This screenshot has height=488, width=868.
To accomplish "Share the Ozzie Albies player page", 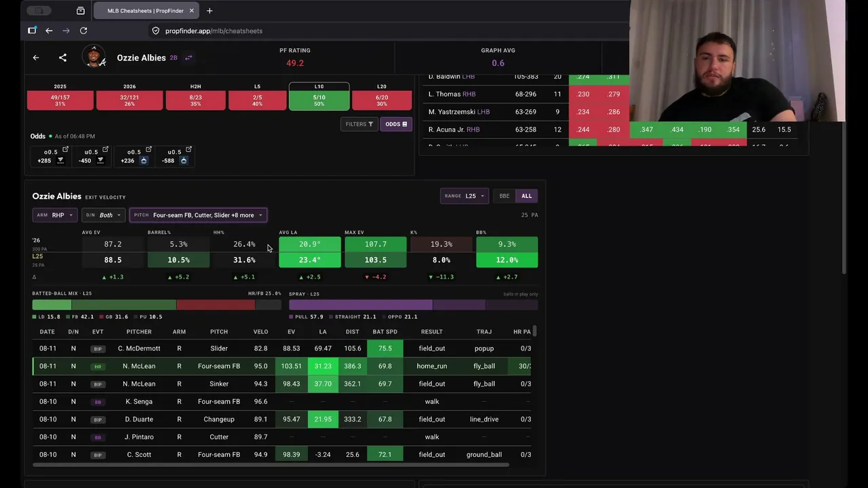I will click(x=62, y=58).
